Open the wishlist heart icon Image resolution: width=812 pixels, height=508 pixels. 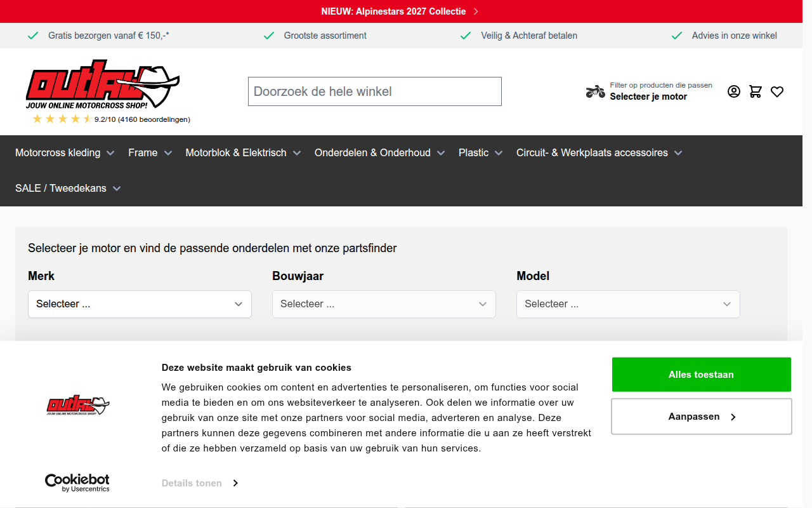pyautogui.click(x=777, y=91)
